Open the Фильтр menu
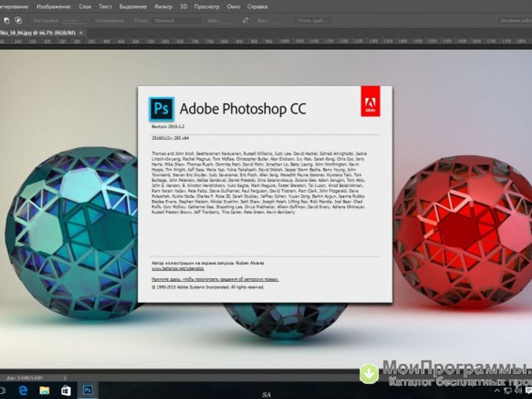This screenshot has height=399, width=532. (163, 6)
